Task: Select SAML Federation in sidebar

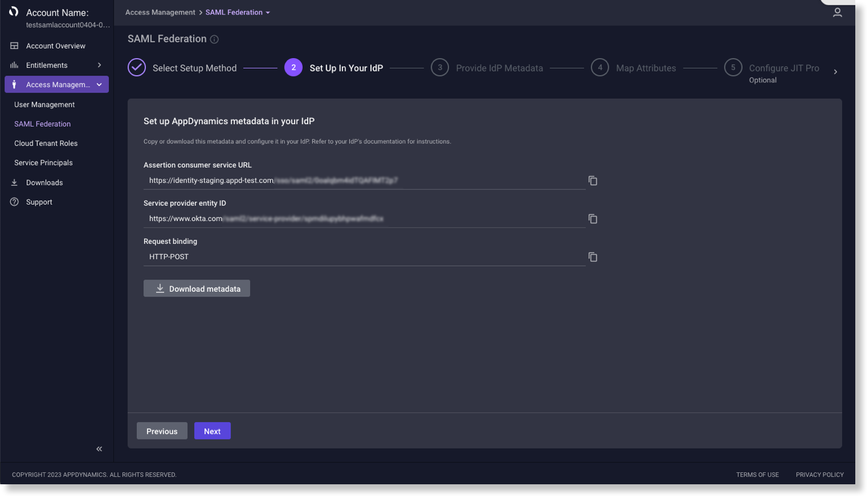Action: [x=42, y=124]
